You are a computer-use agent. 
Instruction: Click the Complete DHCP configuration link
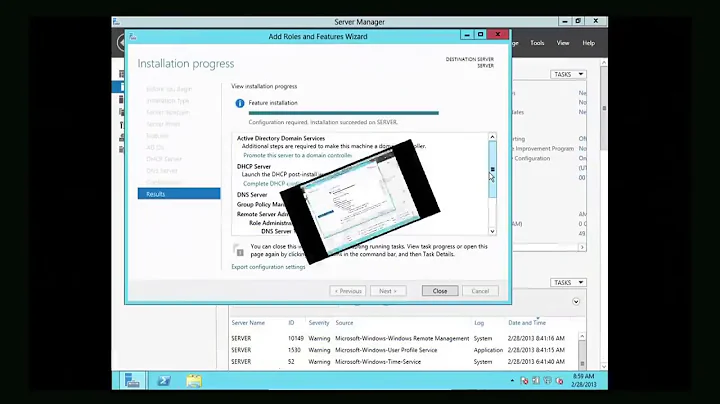pyautogui.click(x=271, y=184)
